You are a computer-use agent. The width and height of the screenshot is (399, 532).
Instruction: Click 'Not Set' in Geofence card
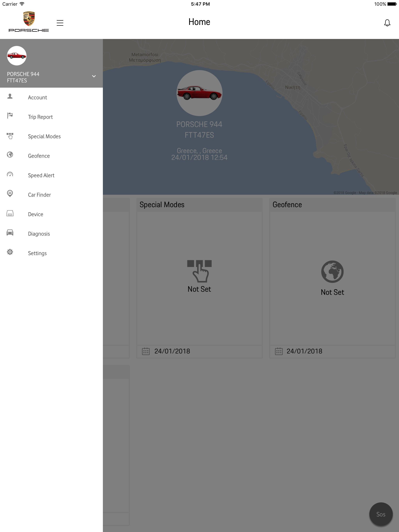[332, 292]
